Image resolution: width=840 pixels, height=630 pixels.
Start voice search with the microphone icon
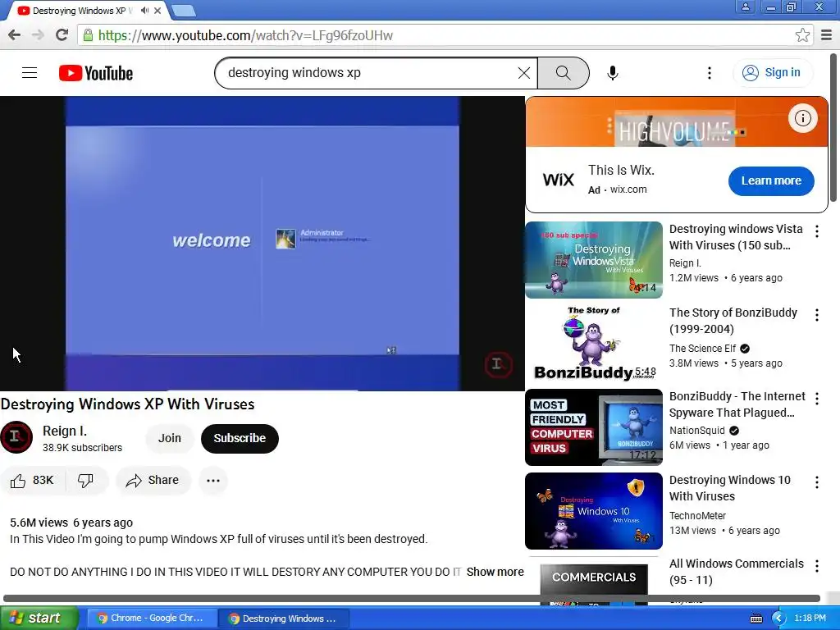pyautogui.click(x=613, y=73)
